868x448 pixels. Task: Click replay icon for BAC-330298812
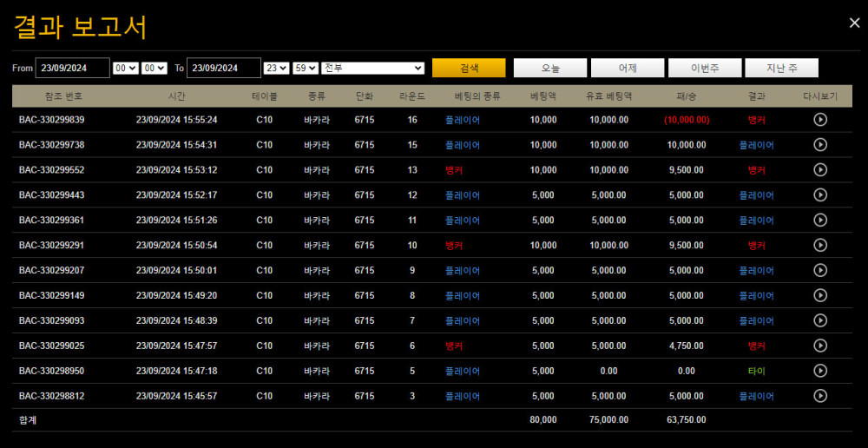click(x=820, y=397)
